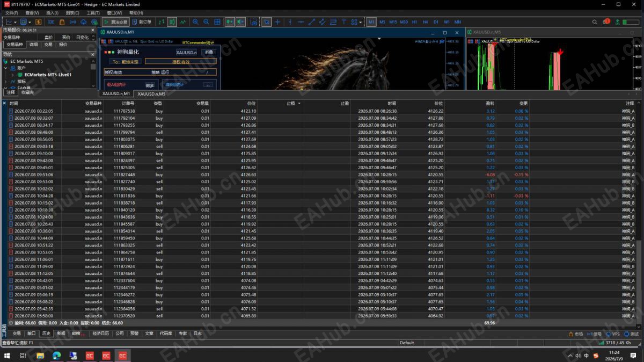Click the zoom out magnifier icon
644x362 pixels.
tap(206, 22)
